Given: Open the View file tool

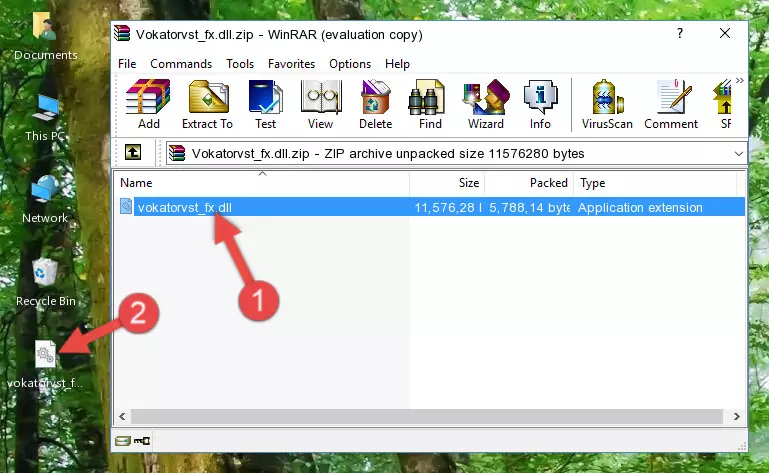Looking at the screenshot, I should 321,104.
